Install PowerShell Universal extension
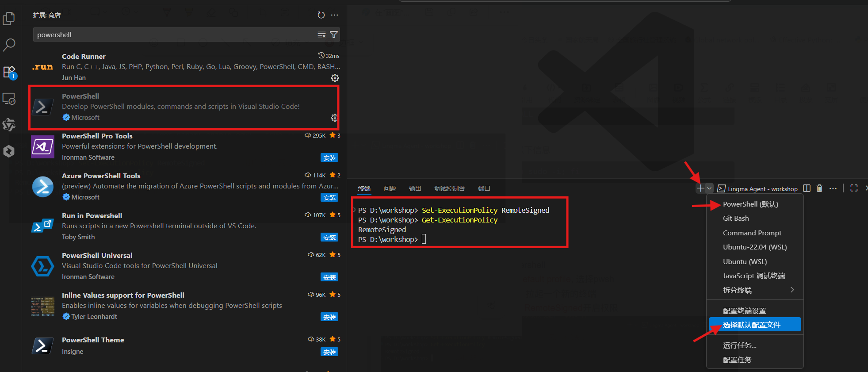868x372 pixels. pos(329,277)
